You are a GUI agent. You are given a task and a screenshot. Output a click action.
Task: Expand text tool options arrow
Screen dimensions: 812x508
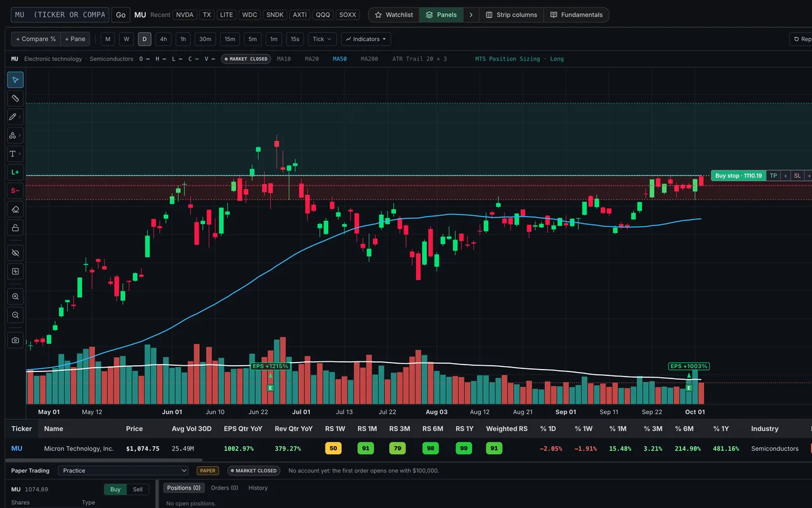coord(21,154)
